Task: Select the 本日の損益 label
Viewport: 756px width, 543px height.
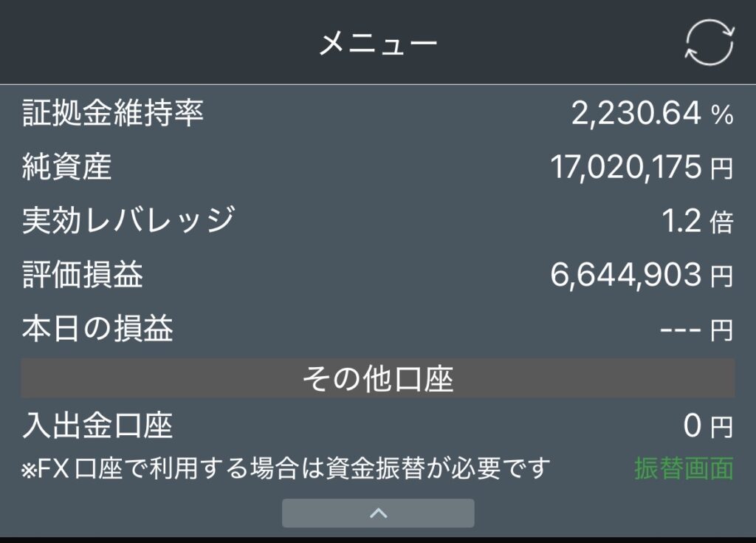Action: pyautogui.click(x=97, y=329)
